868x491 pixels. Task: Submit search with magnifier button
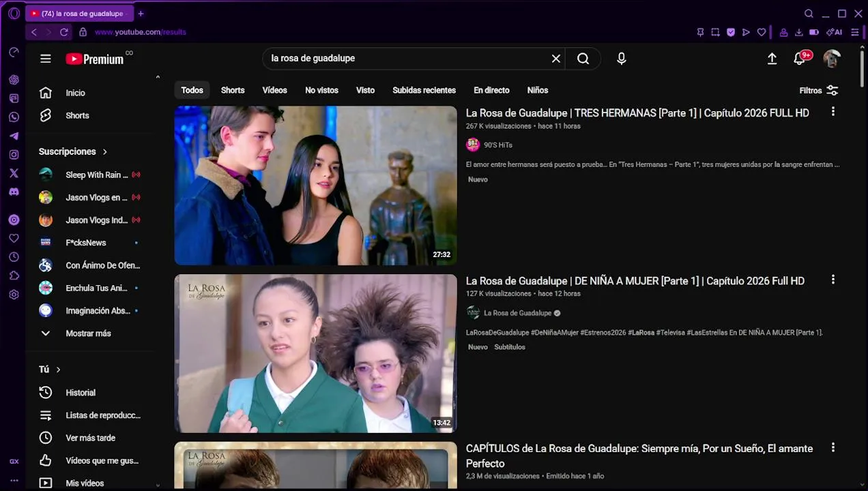[x=583, y=59]
